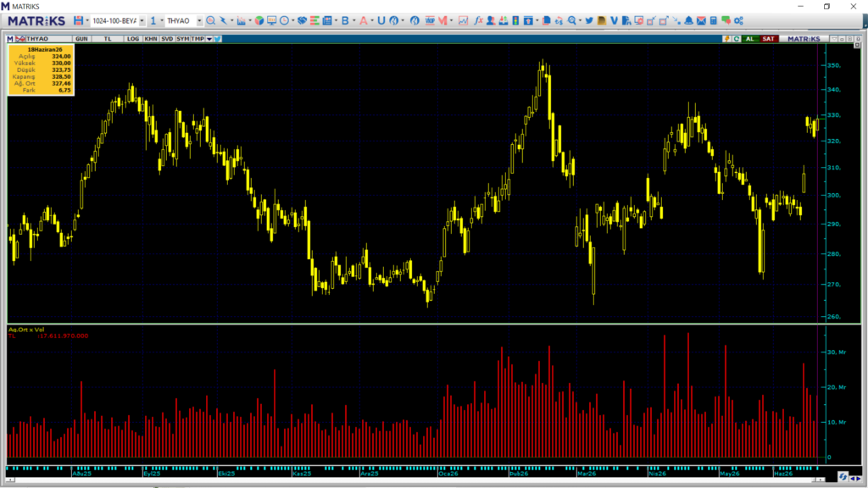Click the news page icon

pos(327,20)
